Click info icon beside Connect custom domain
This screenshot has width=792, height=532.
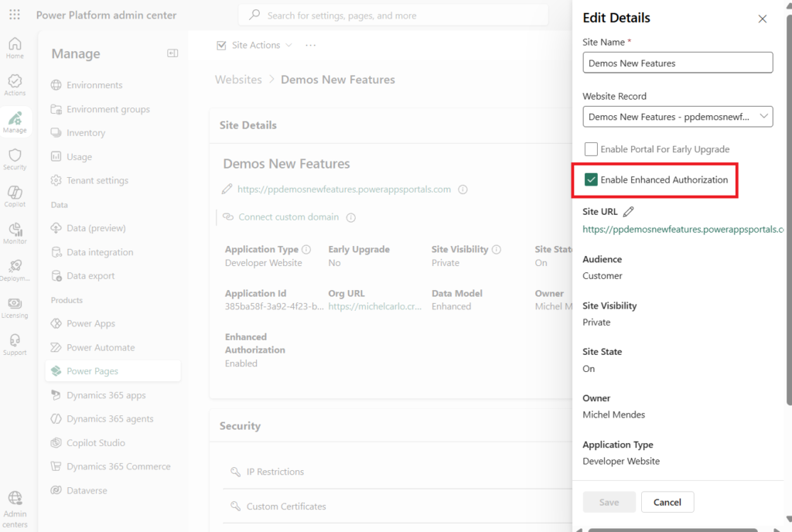[350, 217]
